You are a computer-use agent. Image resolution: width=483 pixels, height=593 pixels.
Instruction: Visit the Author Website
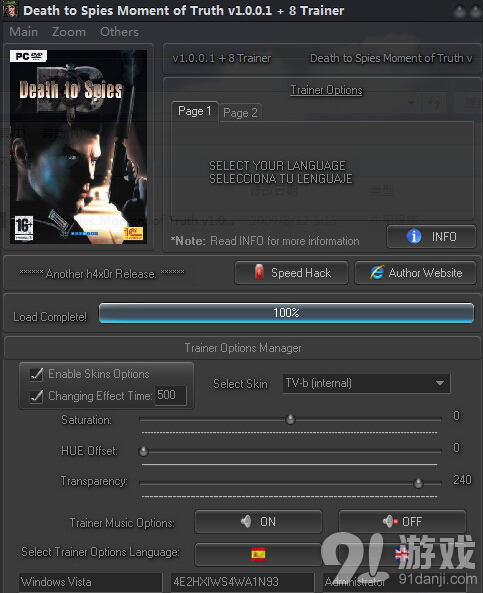click(x=415, y=273)
